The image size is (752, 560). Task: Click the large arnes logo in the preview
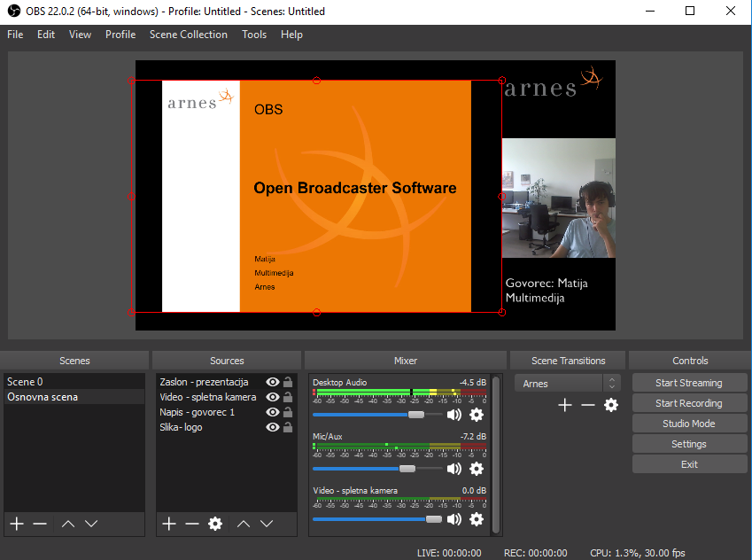[553, 83]
